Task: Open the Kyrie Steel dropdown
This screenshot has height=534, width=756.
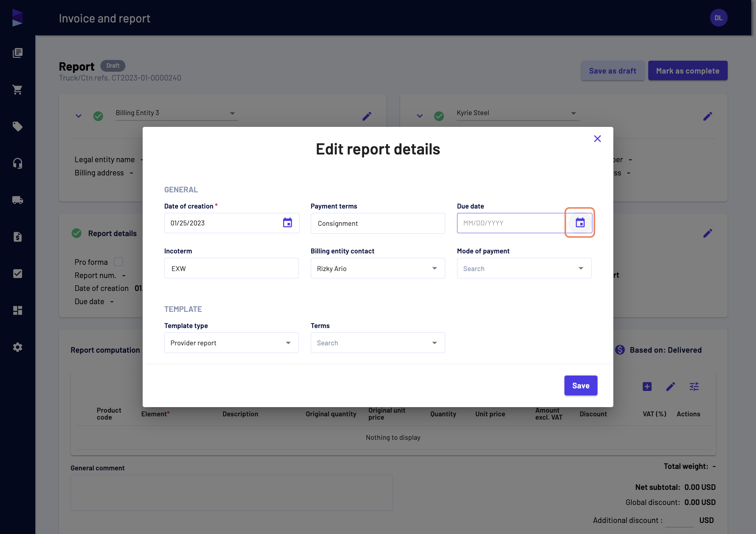Action: [x=518, y=113]
